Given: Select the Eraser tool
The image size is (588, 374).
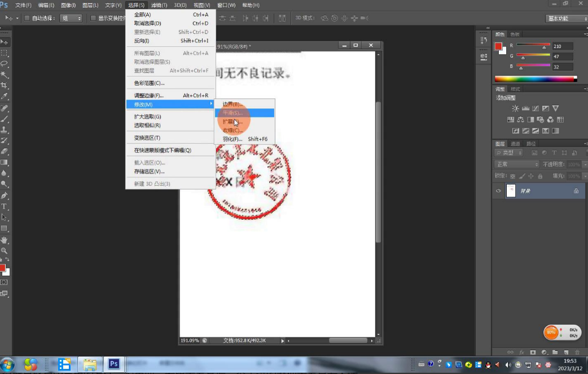Looking at the screenshot, I should (5, 151).
